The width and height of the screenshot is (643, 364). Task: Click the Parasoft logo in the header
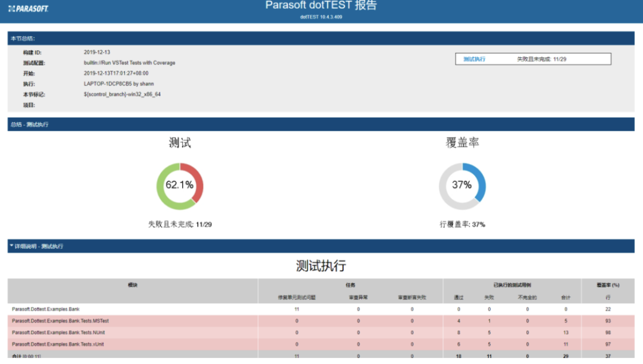(x=26, y=8)
